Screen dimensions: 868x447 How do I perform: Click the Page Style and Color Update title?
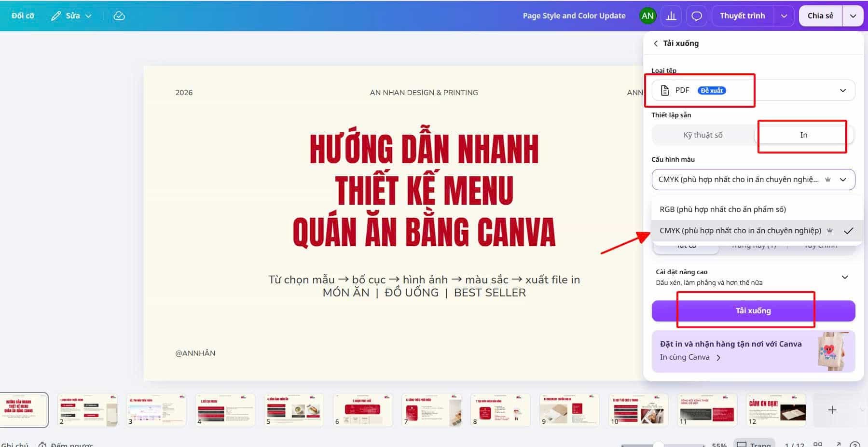574,16
